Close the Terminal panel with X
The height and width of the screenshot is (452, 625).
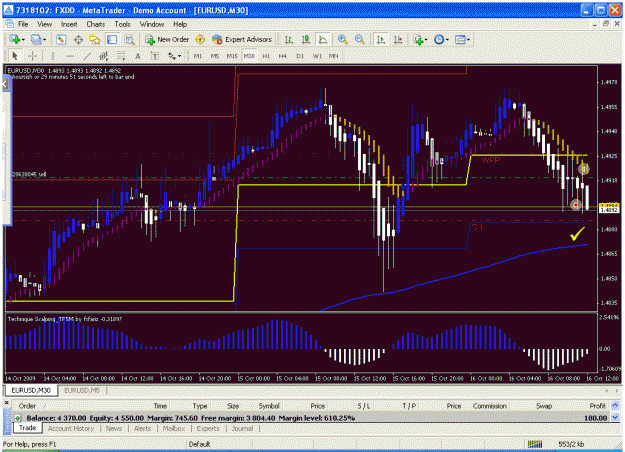(7, 403)
